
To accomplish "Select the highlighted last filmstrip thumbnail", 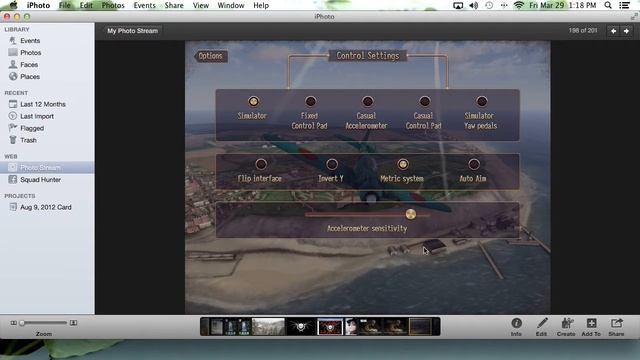I will 420,327.
